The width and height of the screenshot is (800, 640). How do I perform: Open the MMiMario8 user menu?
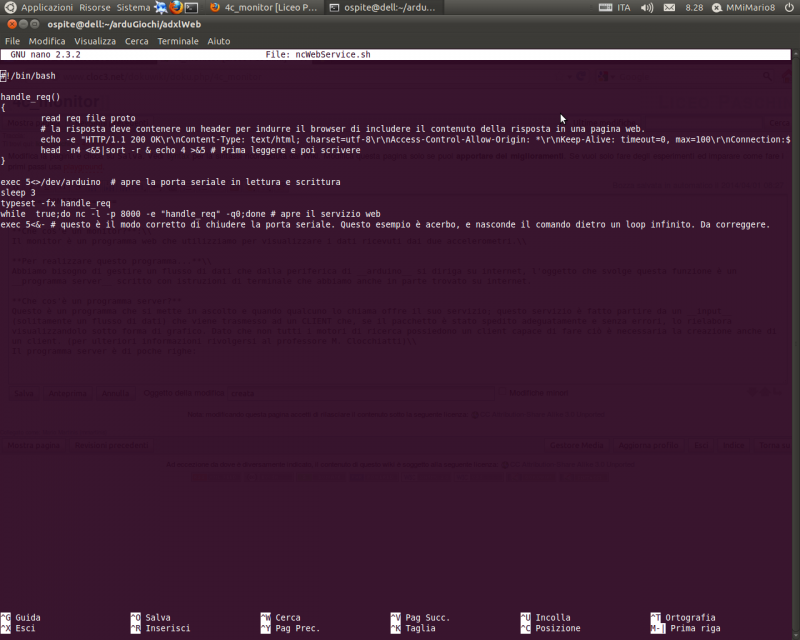point(751,8)
